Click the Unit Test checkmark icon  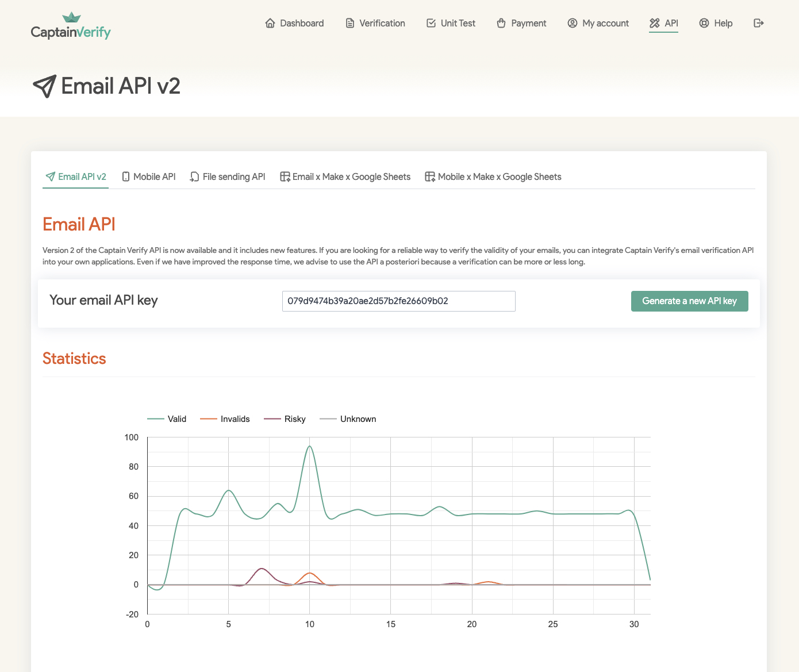(x=431, y=23)
